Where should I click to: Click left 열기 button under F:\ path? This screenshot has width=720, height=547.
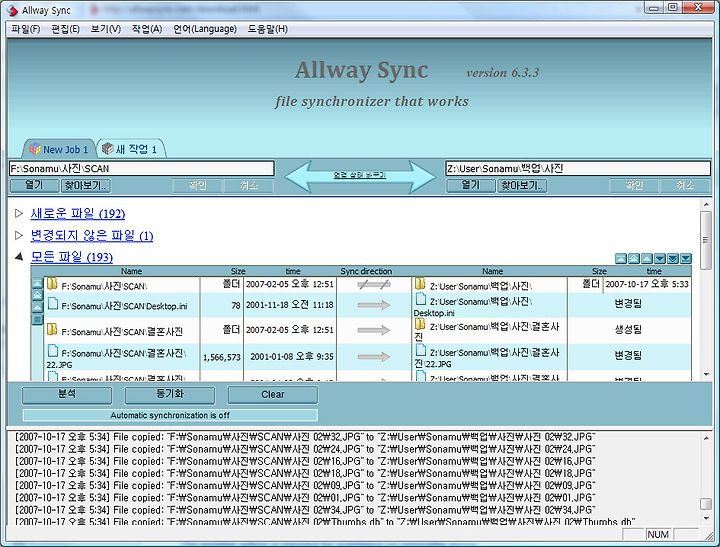click(x=34, y=186)
